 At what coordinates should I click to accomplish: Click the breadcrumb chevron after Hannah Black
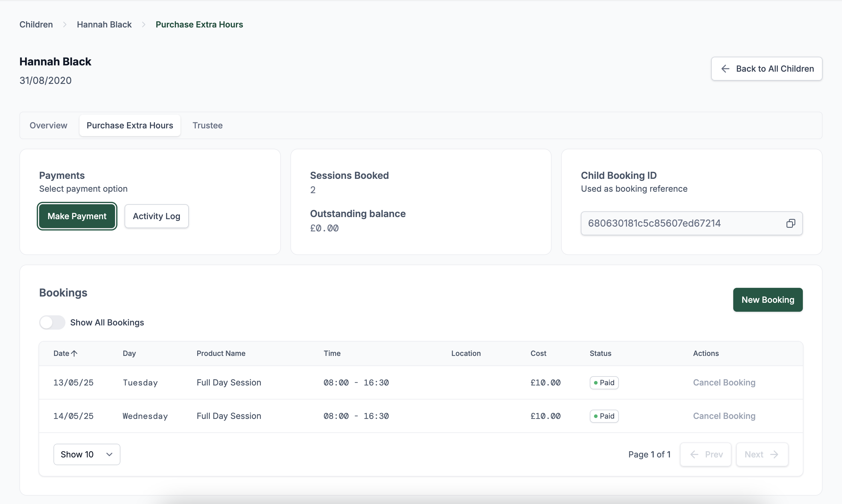coord(143,24)
